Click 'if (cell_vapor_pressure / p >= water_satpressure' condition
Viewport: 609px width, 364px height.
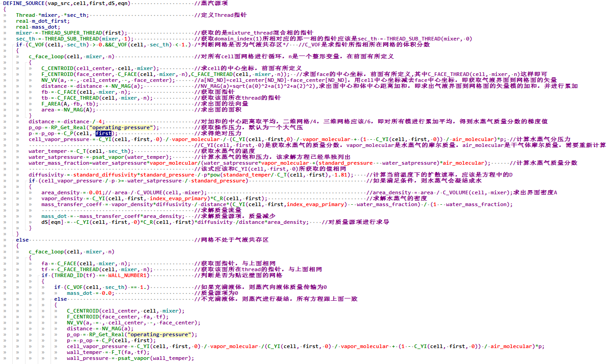pyautogui.click(x=138, y=181)
